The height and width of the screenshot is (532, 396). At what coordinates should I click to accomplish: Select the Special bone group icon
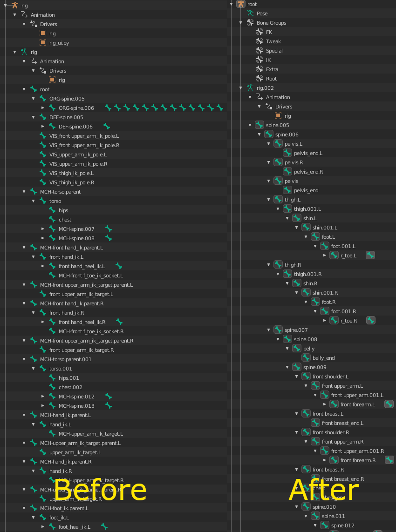tap(259, 51)
